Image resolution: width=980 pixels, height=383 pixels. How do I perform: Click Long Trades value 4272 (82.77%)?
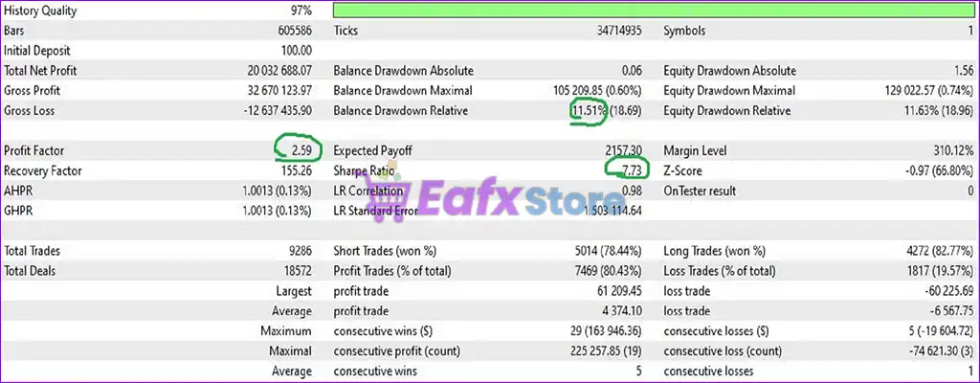point(940,251)
